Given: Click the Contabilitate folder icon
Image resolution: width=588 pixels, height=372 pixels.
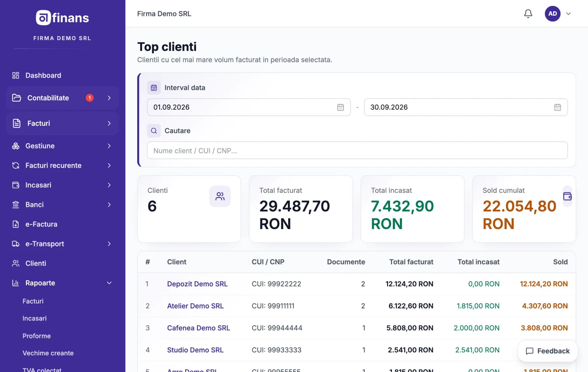Looking at the screenshot, I should [x=17, y=98].
